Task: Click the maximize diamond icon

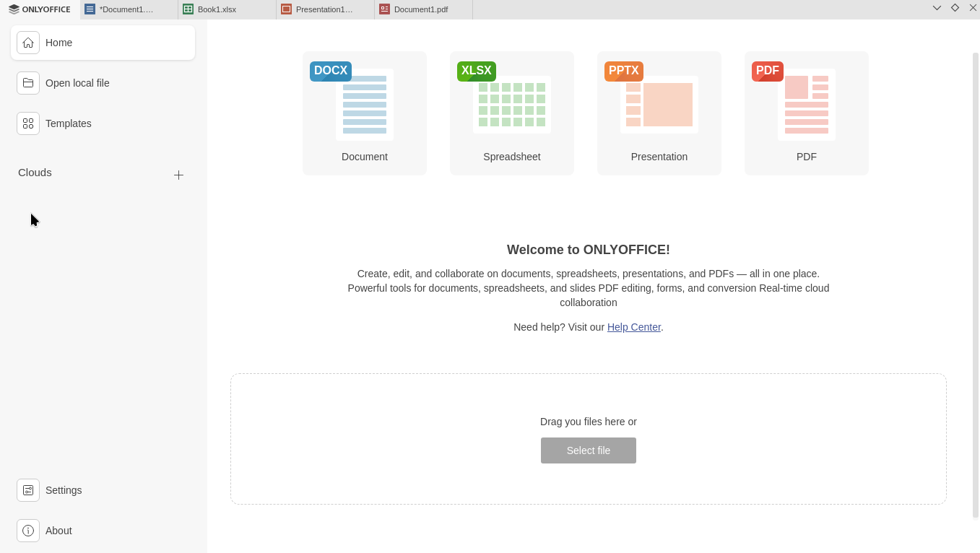Action: coord(955,7)
